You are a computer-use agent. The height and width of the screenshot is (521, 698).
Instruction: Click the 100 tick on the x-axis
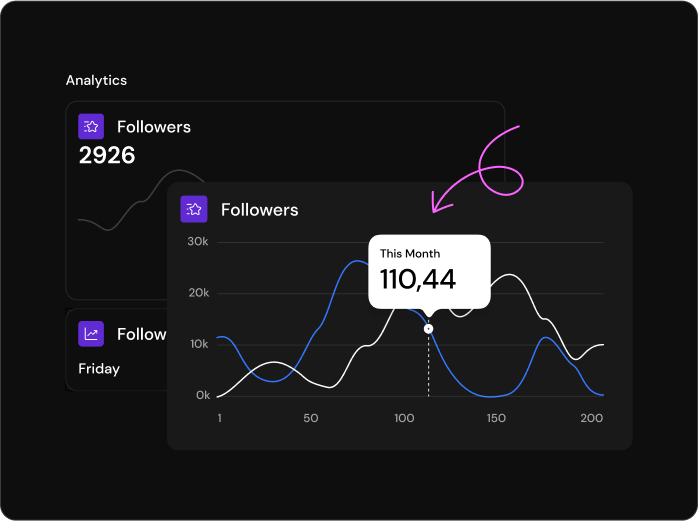pyautogui.click(x=403, y=418)
